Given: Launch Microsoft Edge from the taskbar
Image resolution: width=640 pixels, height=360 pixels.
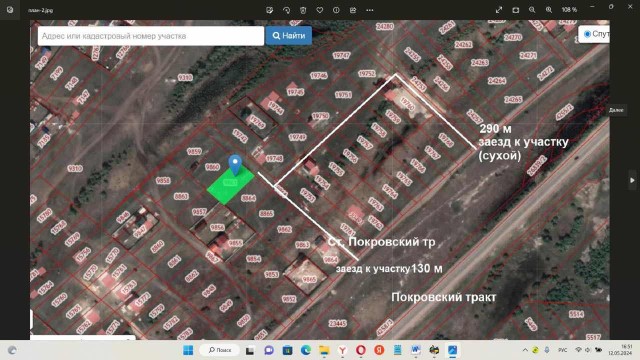Looking at the screenshot, I should (306, 350).
